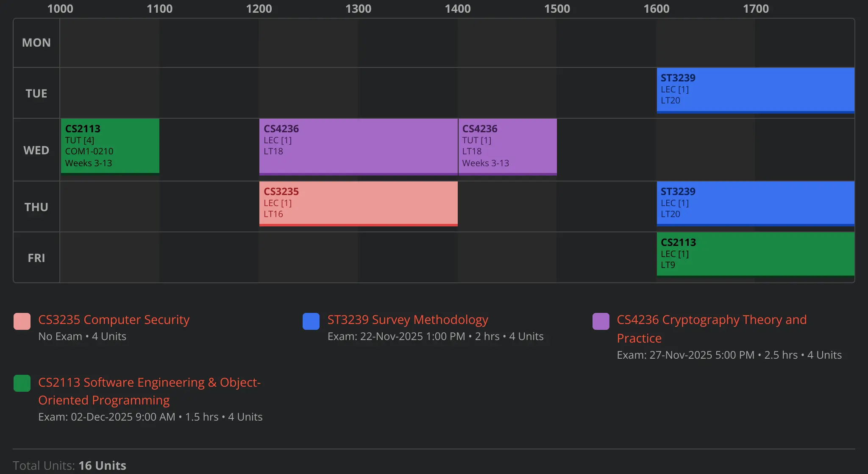Select Tuesday's ST3239 lecture block
Image resolution: width=868 pixels, height=474 pixels.
(x=755, y=90)
